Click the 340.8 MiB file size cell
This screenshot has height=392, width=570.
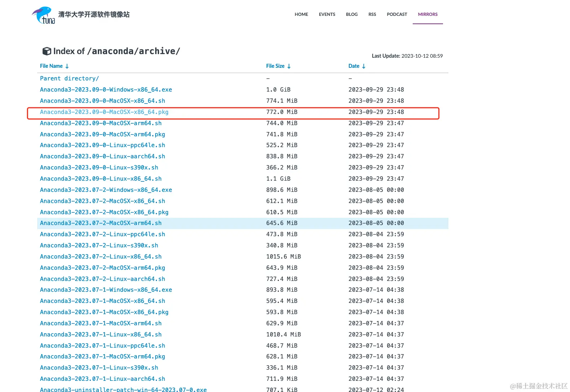click(x=282, y=245)
